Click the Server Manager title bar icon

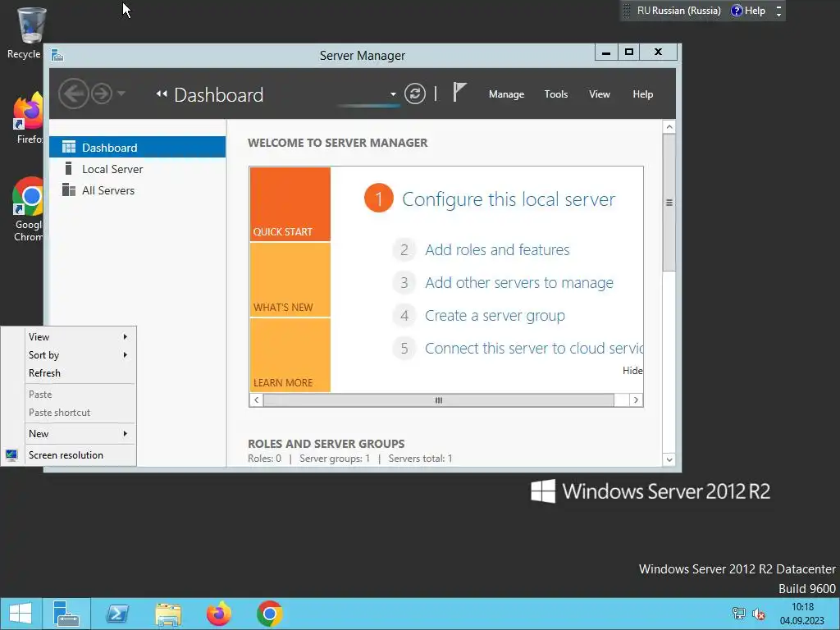(57, 55)
